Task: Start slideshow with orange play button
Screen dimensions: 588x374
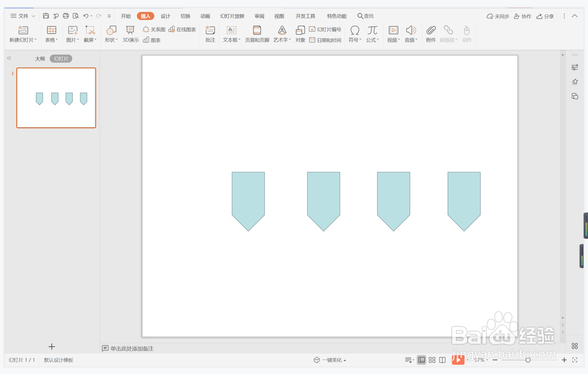Action: pyautogui.click(x=458, y=360)
